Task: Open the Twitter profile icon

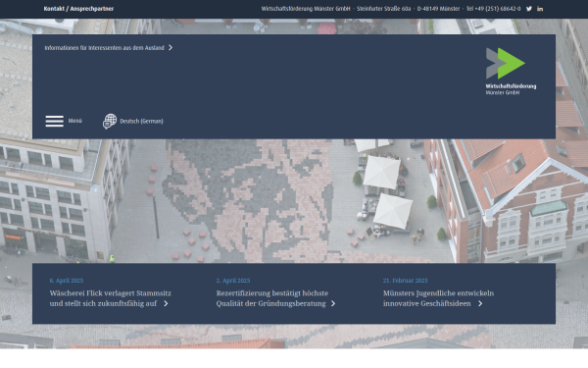Action: pos(529,9)
